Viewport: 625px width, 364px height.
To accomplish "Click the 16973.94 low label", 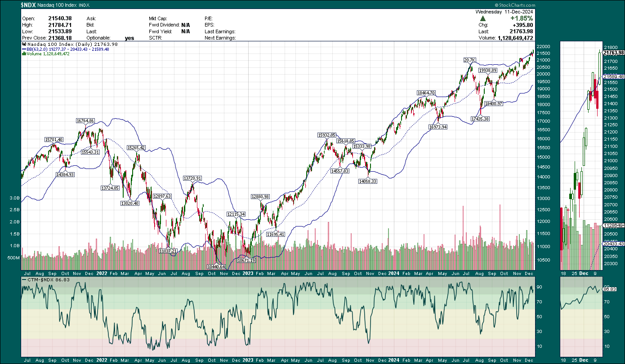I will point(438,127).
